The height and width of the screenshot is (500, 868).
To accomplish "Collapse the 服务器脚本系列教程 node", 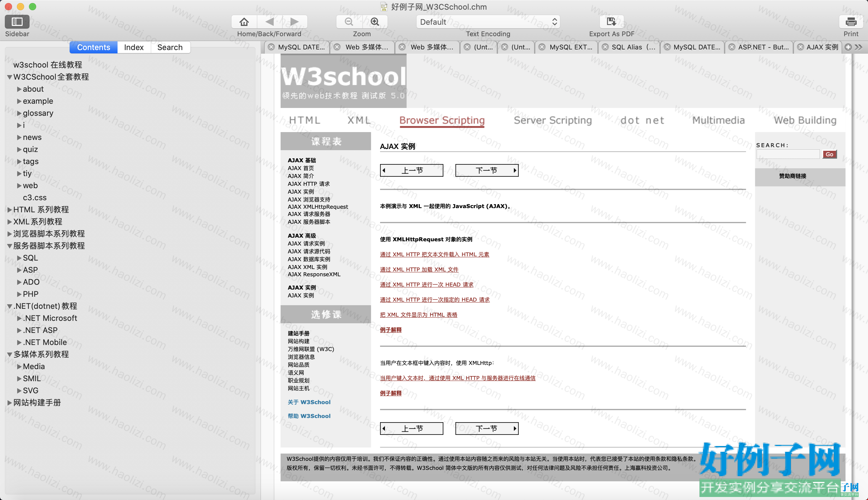I will (10, 246).
